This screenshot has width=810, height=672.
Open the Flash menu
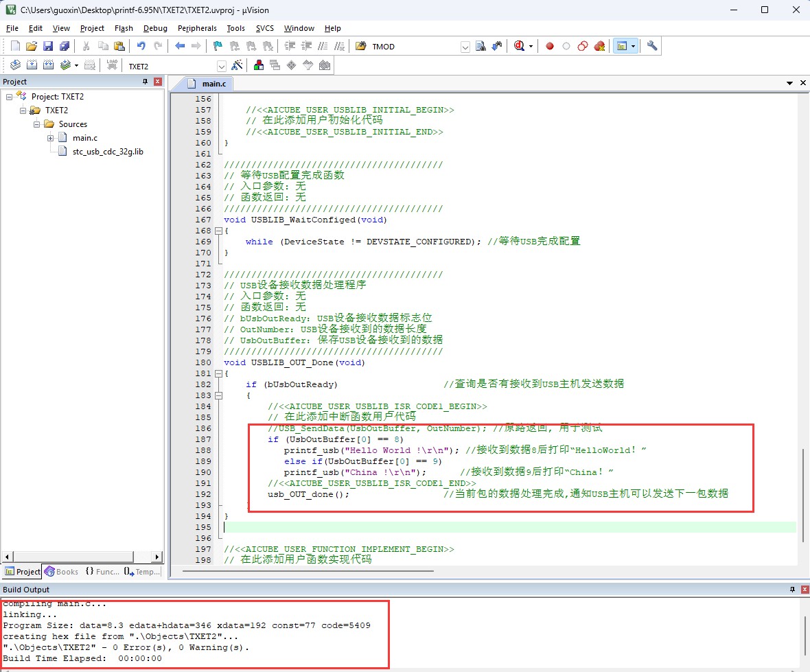coord(124,28)
